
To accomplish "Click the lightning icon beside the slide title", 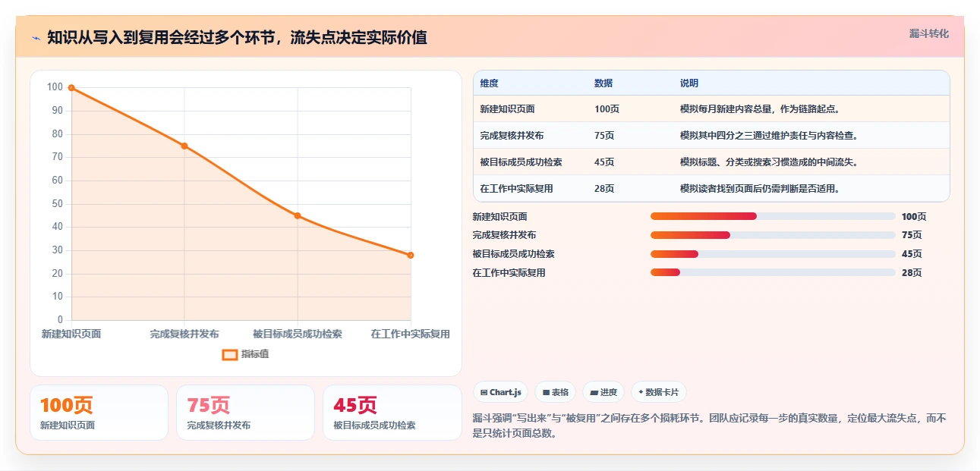I will [36, 37].
